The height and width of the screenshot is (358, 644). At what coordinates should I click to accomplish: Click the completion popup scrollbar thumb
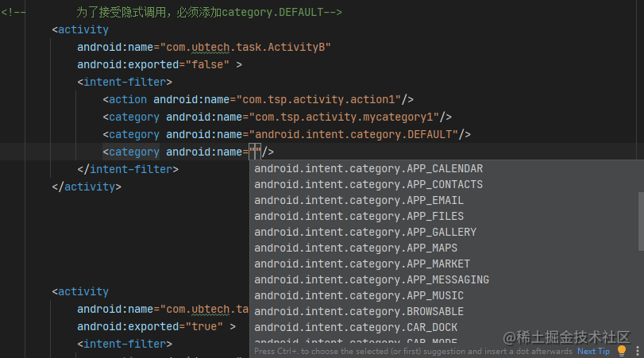tap(641, 221)
